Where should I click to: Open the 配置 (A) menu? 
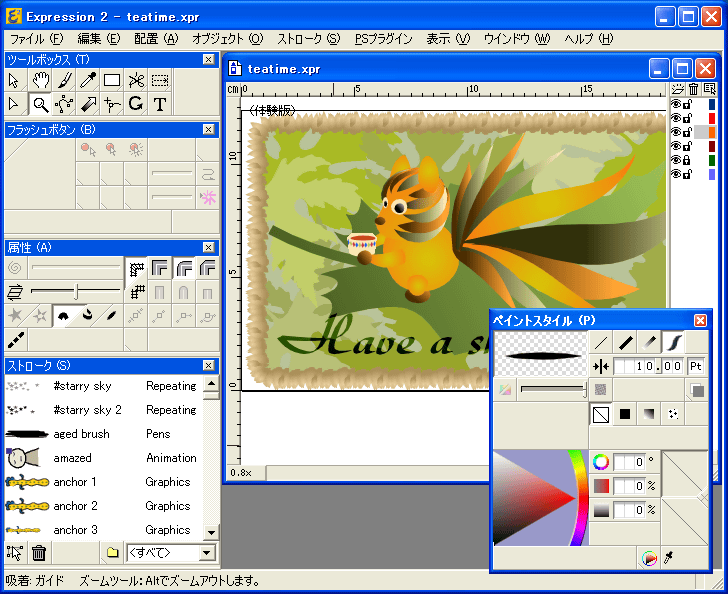coord(156,39)
